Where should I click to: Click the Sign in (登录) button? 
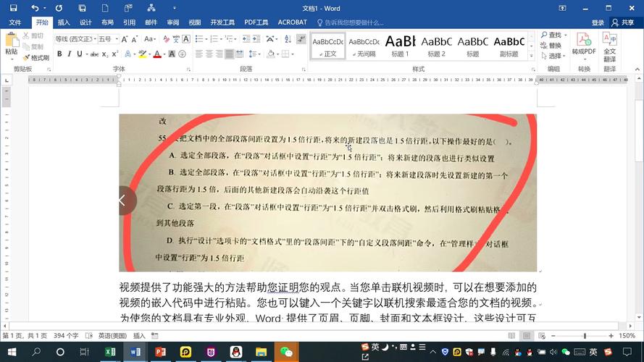(x=598, y=22)
